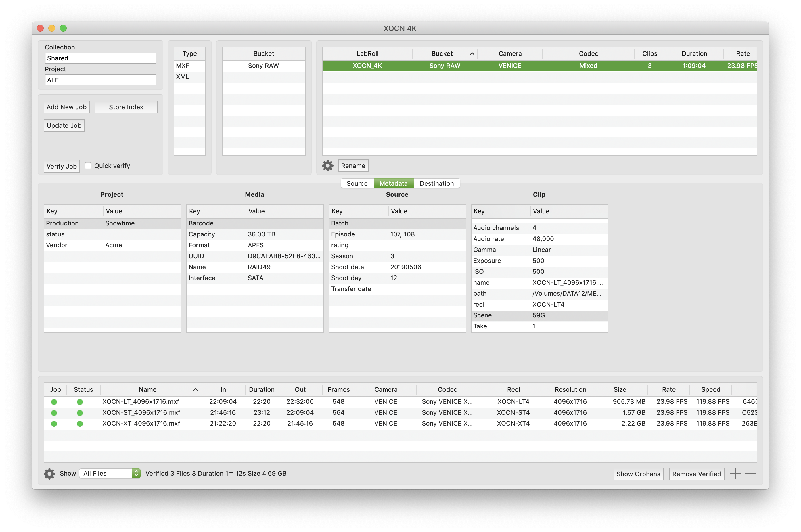The height and width of the screenshot is (532, 801).
Task: Select Sony RAW in the Bucket list
Action: tap(263, 66)
